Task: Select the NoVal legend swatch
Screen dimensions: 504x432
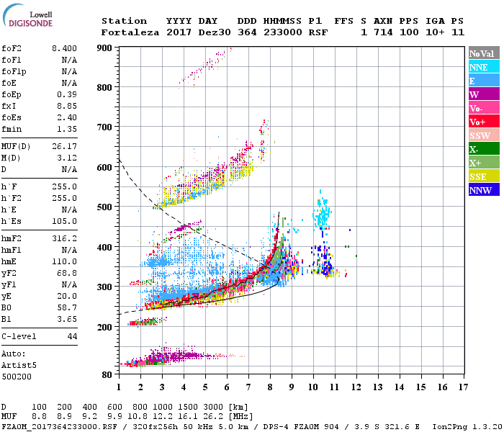Action: pyautogui.click(x=484, y=53)
